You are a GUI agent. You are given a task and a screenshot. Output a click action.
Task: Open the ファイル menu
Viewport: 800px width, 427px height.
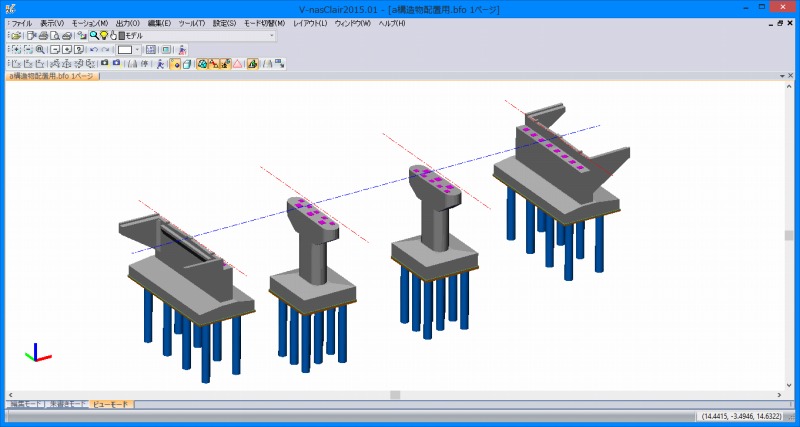[x=21, y=22]
